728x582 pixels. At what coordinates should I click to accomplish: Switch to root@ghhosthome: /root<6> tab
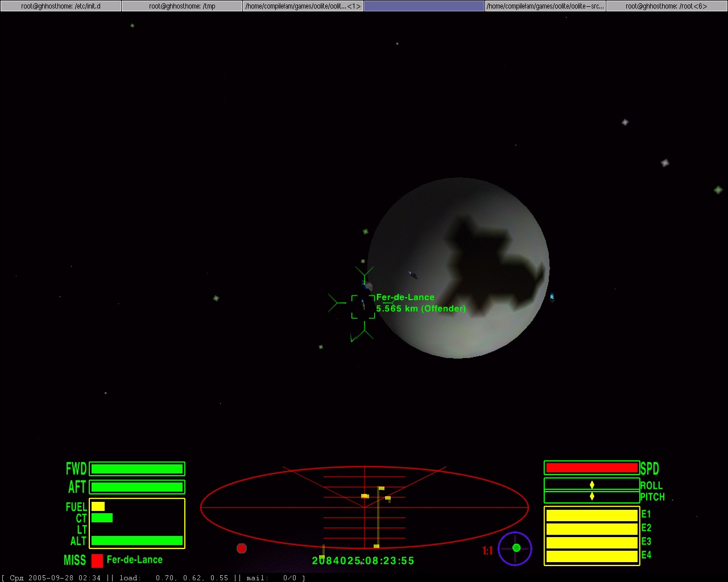pyautogui.click(x=667, y=6)
